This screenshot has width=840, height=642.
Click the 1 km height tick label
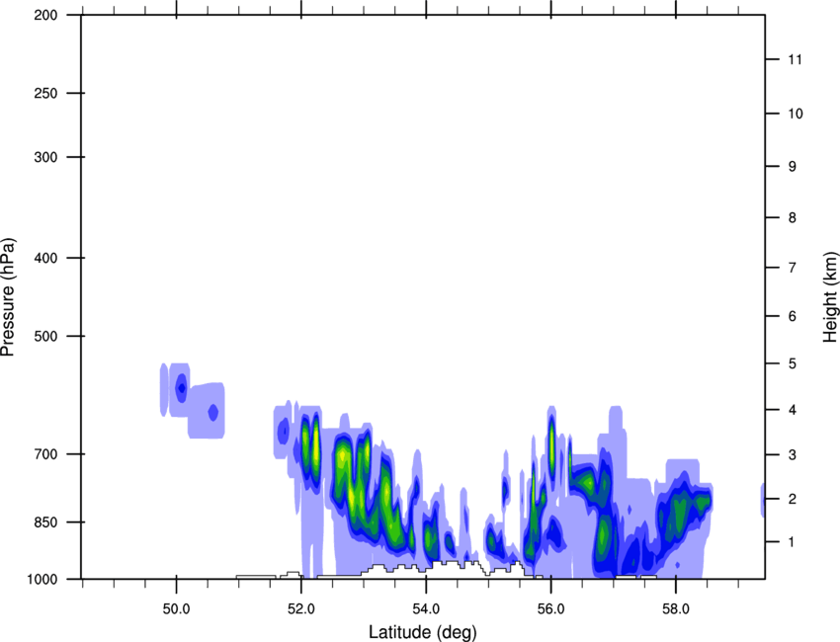coord(789,542)
